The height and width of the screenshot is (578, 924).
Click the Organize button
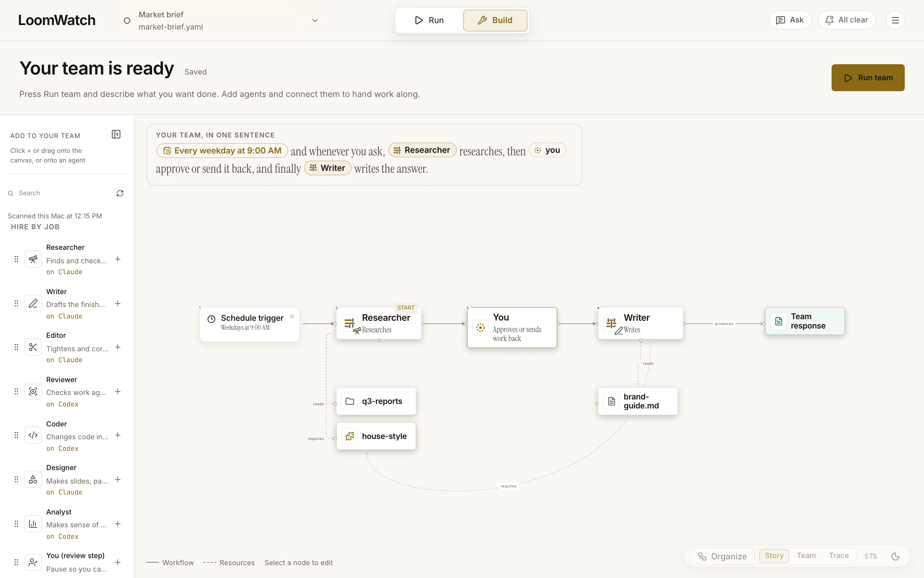[723, 556]
